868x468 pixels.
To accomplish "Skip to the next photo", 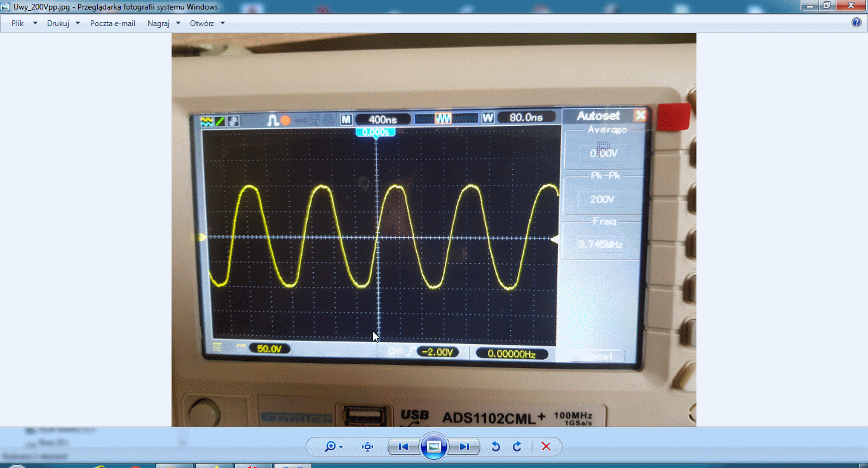I will 465,446.
